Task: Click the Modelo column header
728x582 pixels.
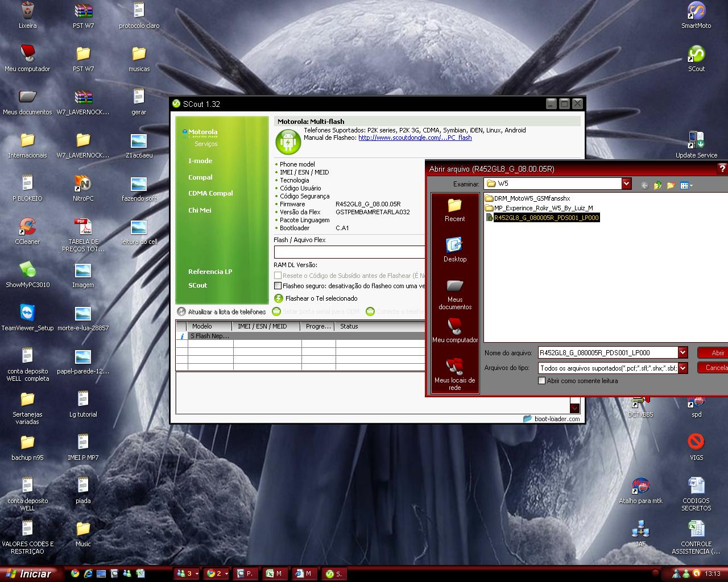Action: pos(209,326)
